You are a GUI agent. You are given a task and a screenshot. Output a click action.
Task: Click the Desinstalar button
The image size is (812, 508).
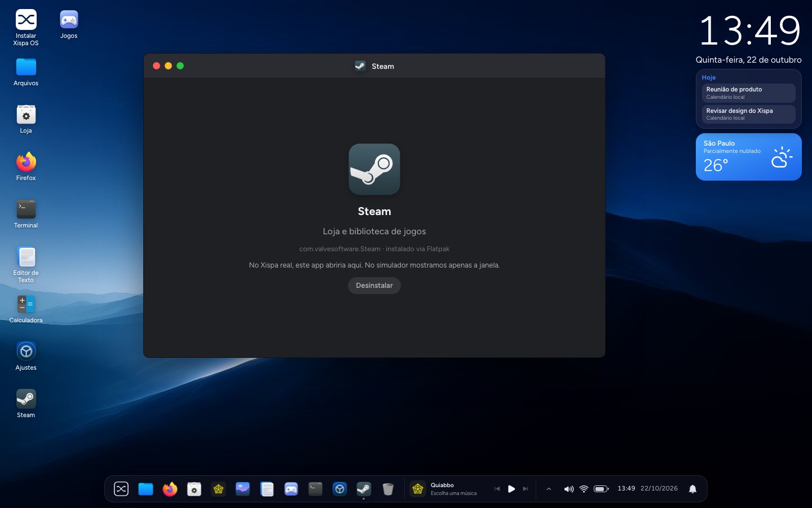tap(374, 286)
